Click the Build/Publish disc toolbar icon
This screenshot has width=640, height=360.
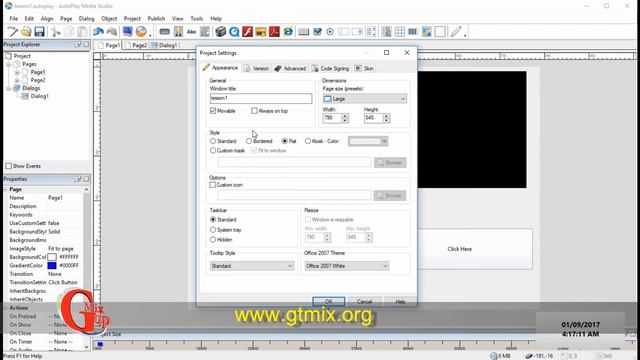point(141,31)
